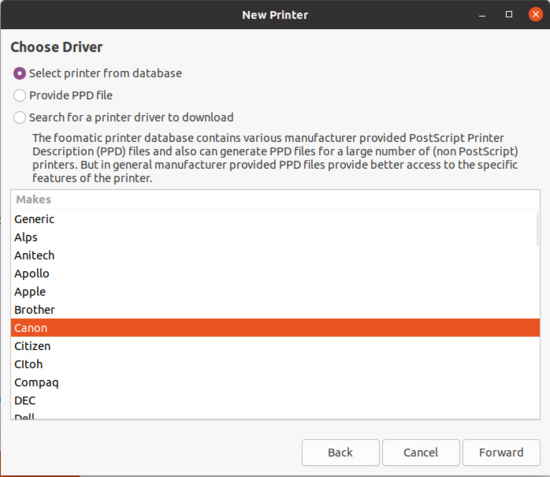Screen dimensions: 550x477
Task: Select Generic in the Makes list
Action: pyautogui.click(x=274, y=219)
